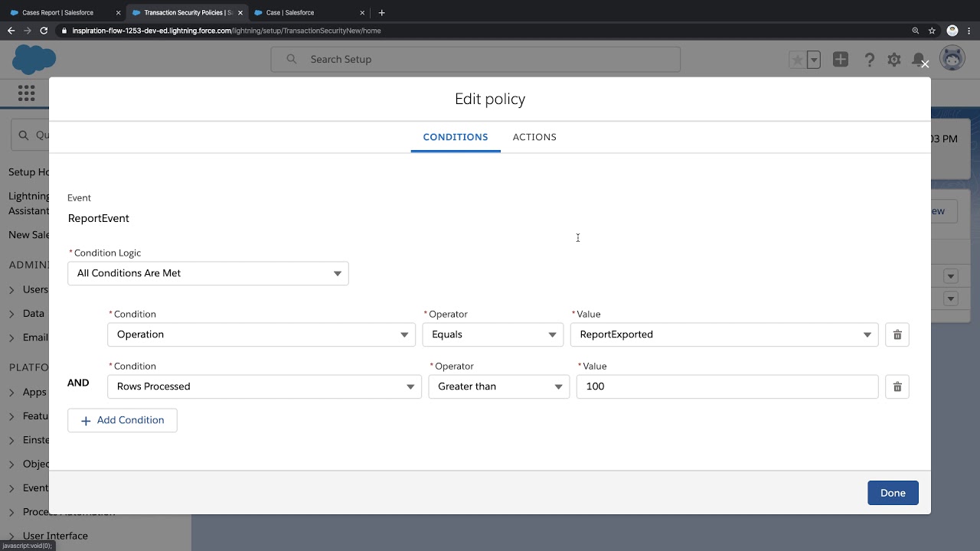Click the browser forward arrow
980x551 pixels.
(x=28, y=31)
